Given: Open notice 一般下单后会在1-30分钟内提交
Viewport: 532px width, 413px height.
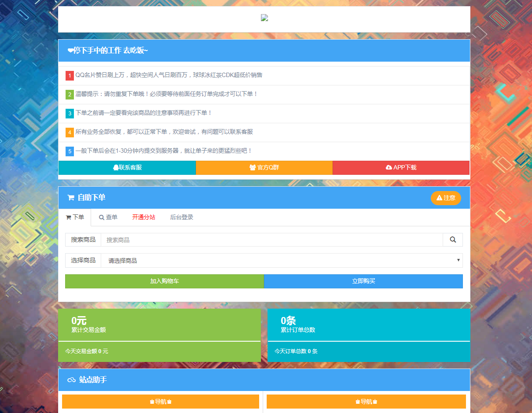Looking at the screenshot, I should click(164, 151).
